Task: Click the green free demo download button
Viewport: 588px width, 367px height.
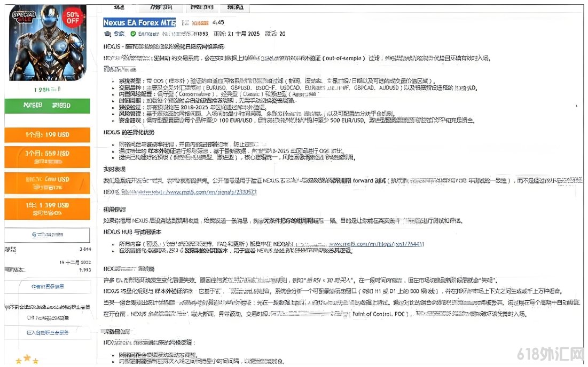Action: tap(47, 106)
